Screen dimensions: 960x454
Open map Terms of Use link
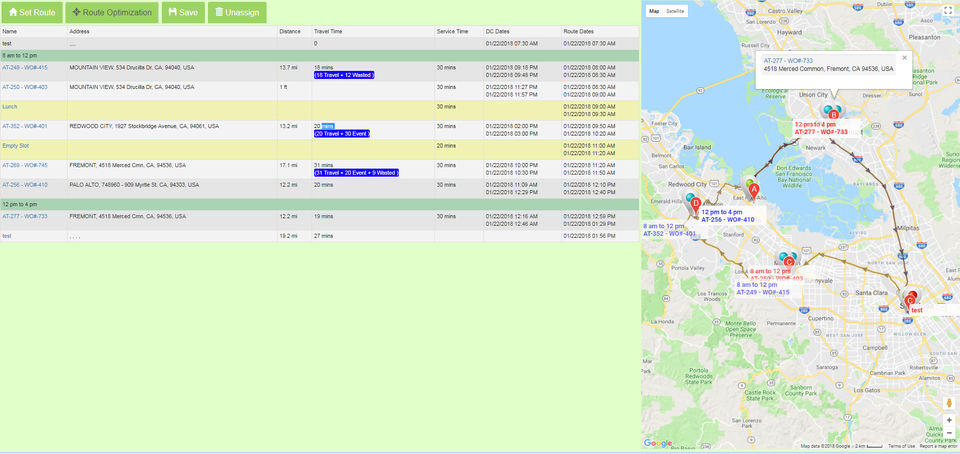901,446
